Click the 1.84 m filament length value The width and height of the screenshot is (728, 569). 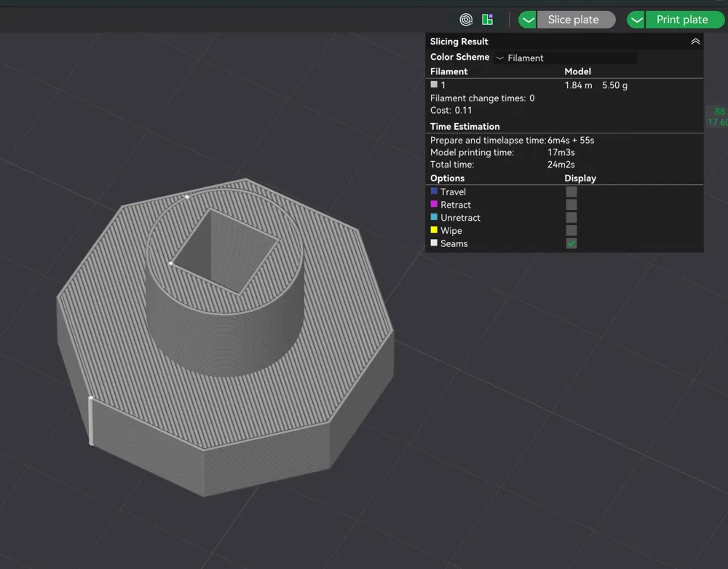[578, 85]
